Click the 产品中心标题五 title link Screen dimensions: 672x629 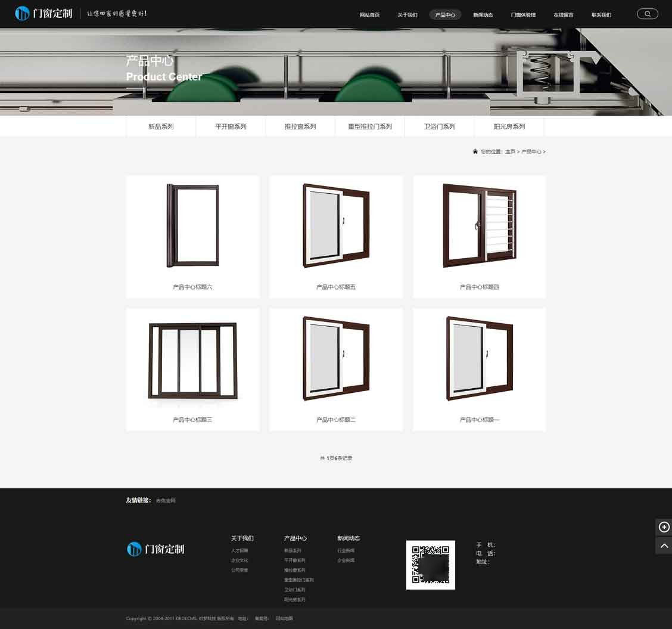point(336,287)
